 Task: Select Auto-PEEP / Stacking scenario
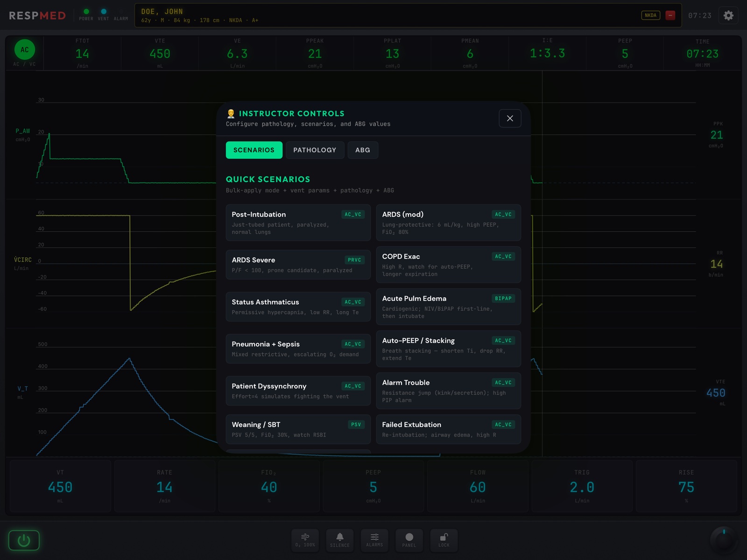pos(448,349)
